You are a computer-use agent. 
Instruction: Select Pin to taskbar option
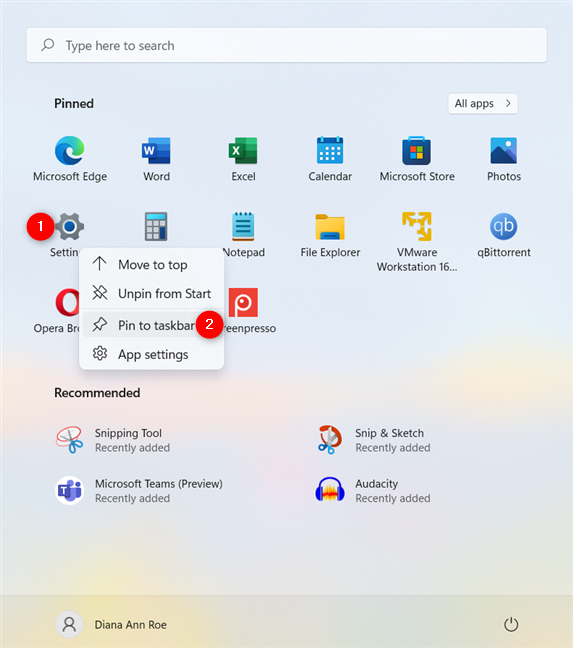coord(152,325)
